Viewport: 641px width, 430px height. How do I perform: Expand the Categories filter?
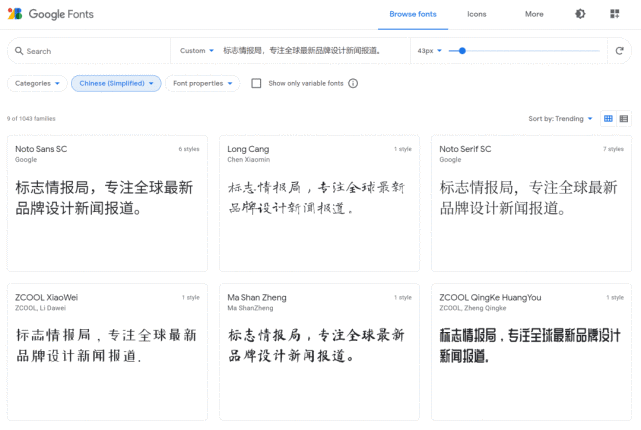(x=37, y=83)
